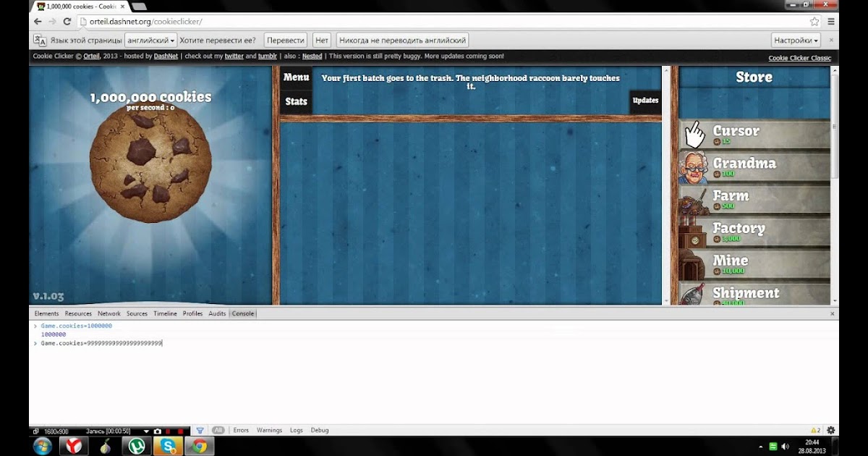This screenshot has width=868, height=456.
Task: Click the 'Перевести' translate button
Action: point(285,41)
